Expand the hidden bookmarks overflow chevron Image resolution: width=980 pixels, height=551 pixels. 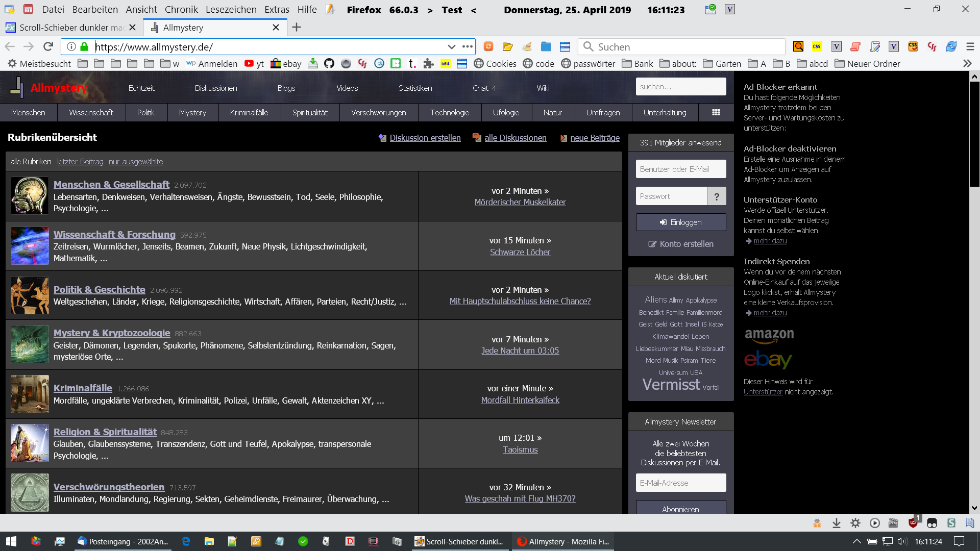967,63
